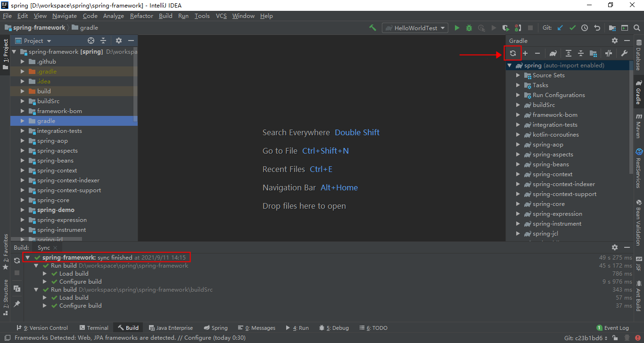
Task: Commit changes via the green checkmark Git icon
Action: click(x=572, y=28)
